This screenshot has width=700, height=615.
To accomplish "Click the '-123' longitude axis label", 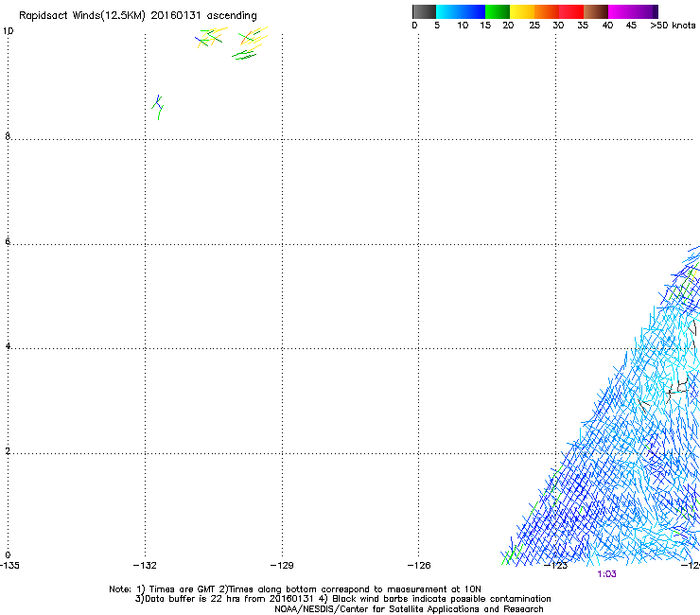I will pos(556,566).
